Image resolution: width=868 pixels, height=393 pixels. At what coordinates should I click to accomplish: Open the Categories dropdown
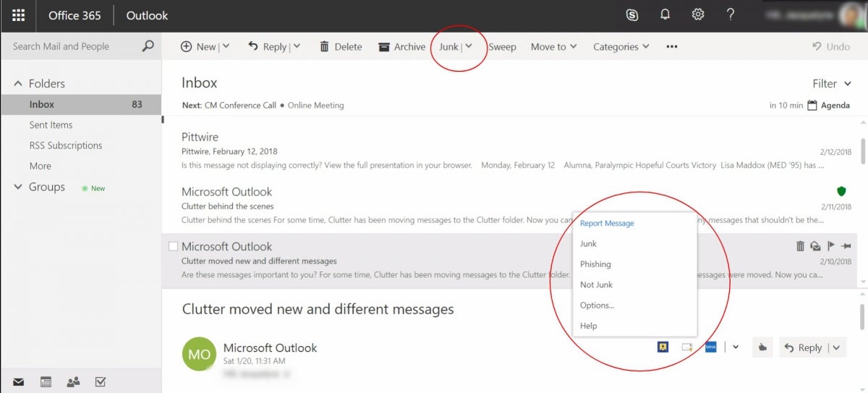pos(621,46)
